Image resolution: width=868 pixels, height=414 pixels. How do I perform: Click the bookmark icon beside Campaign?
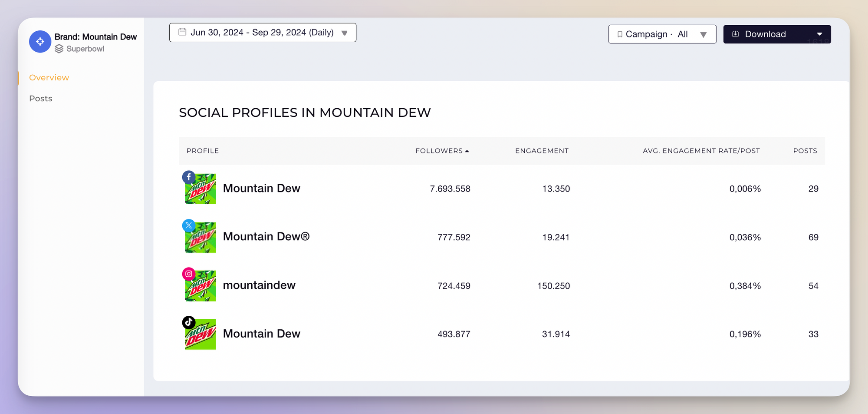pos(620,34)
